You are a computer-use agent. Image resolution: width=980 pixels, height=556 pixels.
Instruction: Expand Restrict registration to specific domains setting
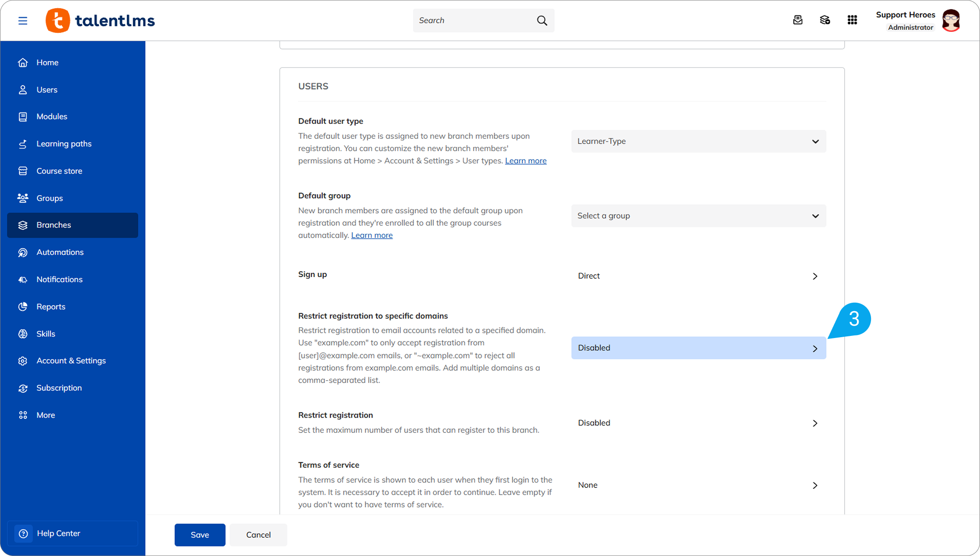point(699,348)
